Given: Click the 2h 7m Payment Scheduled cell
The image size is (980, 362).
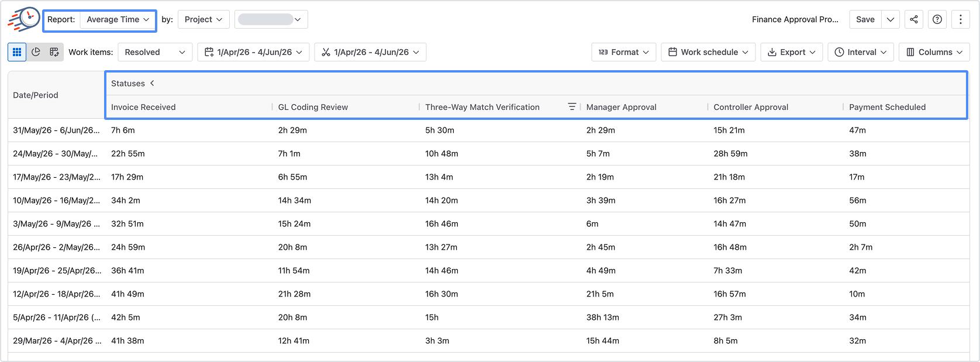Looking at the screenshot, I should [861, 247].
